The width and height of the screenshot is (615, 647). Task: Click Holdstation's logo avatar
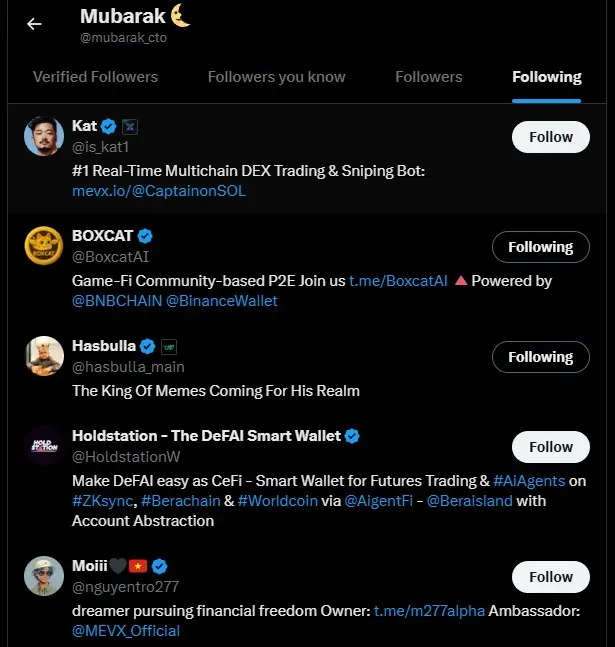(44, 446)
